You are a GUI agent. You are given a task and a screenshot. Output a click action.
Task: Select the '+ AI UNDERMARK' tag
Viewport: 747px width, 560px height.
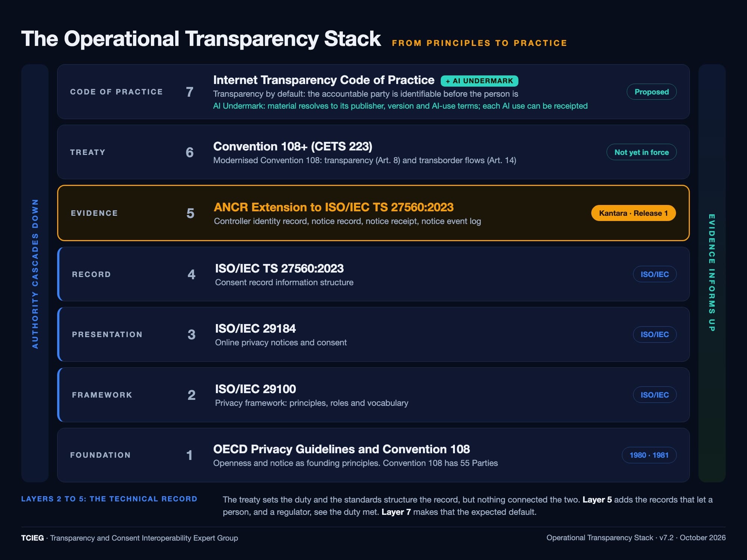tap(480, 81)
